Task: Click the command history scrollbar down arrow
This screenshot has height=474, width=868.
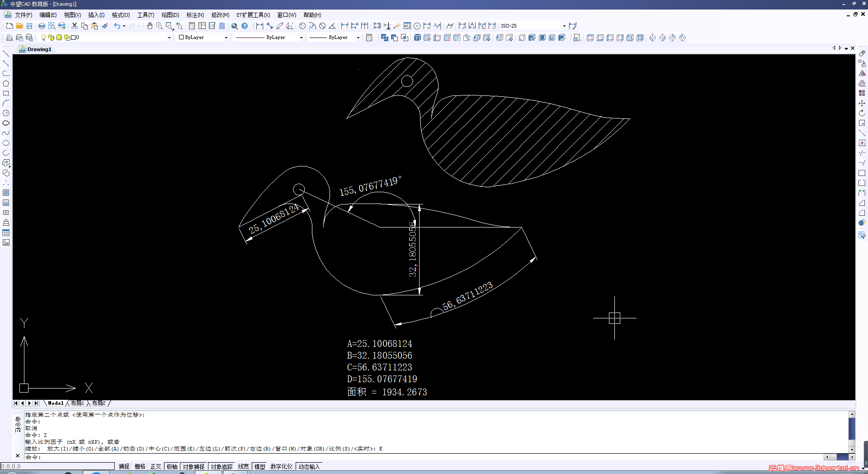Action: click(852, 450)
